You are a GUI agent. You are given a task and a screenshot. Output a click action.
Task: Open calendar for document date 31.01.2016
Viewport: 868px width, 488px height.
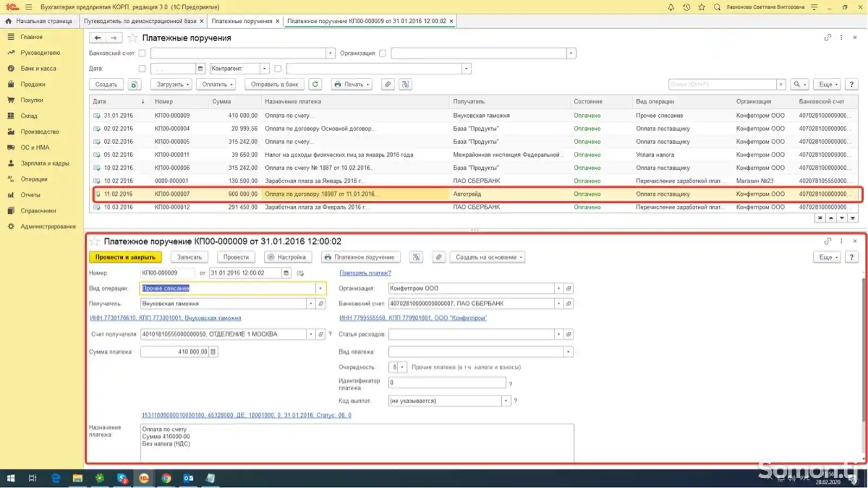pos(286,273)
